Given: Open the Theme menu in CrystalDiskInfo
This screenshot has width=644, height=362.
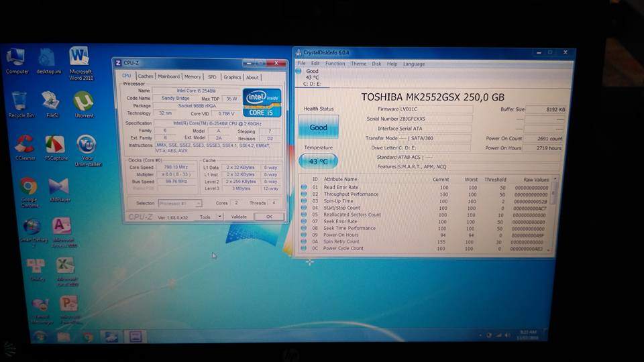Looking at the screenshot, I should (358, 64).
